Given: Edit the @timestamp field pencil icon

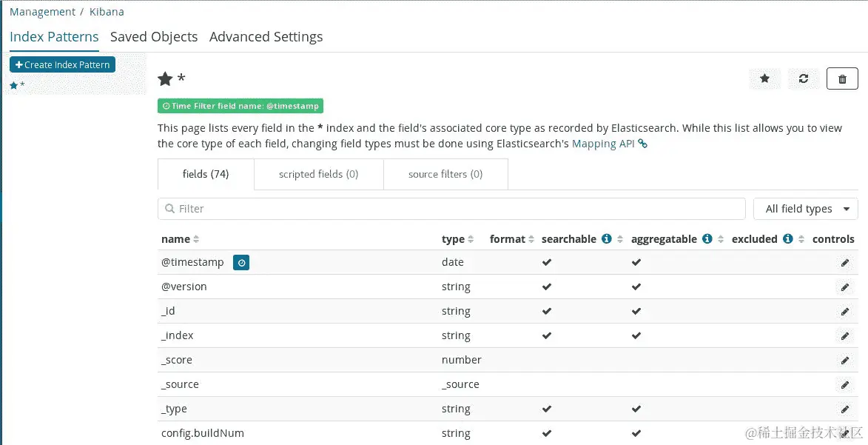Looking at the screenshot, I should pos(844,263).
